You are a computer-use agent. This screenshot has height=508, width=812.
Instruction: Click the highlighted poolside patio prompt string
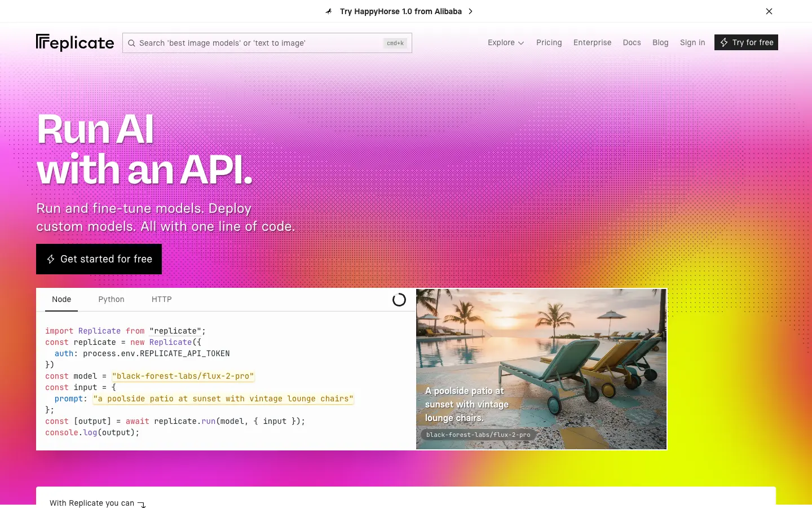point(223,398)
